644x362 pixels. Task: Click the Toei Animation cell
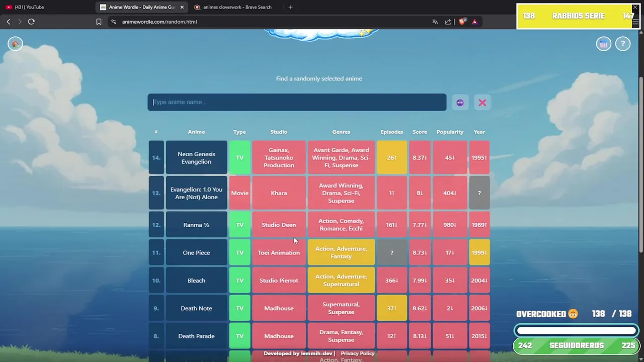click(x=279, y=252)
